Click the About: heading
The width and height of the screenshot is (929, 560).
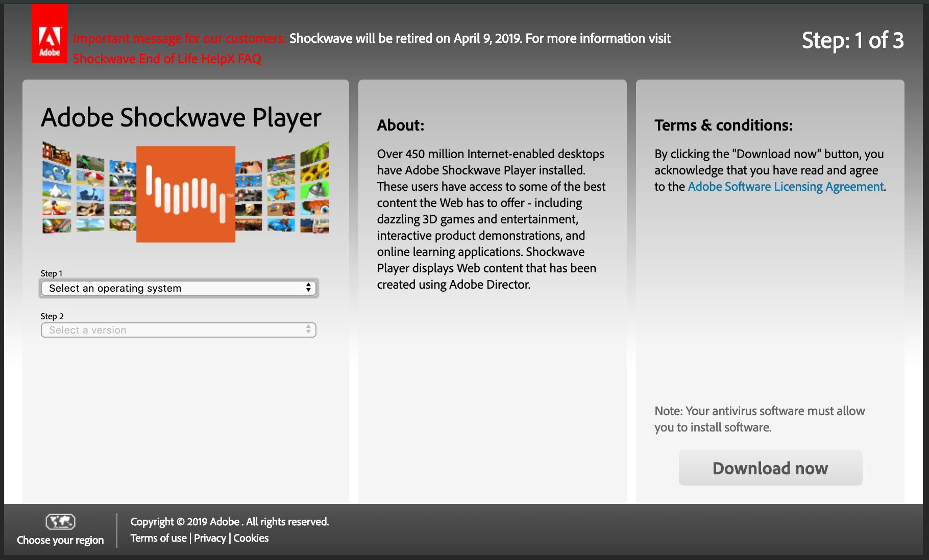(401, 125)
